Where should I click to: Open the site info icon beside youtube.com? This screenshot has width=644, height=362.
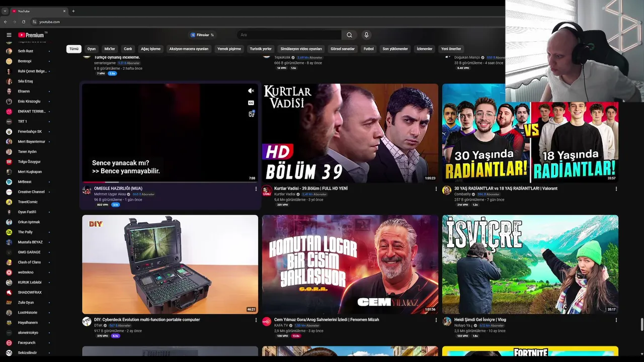[x=35, y=22]
